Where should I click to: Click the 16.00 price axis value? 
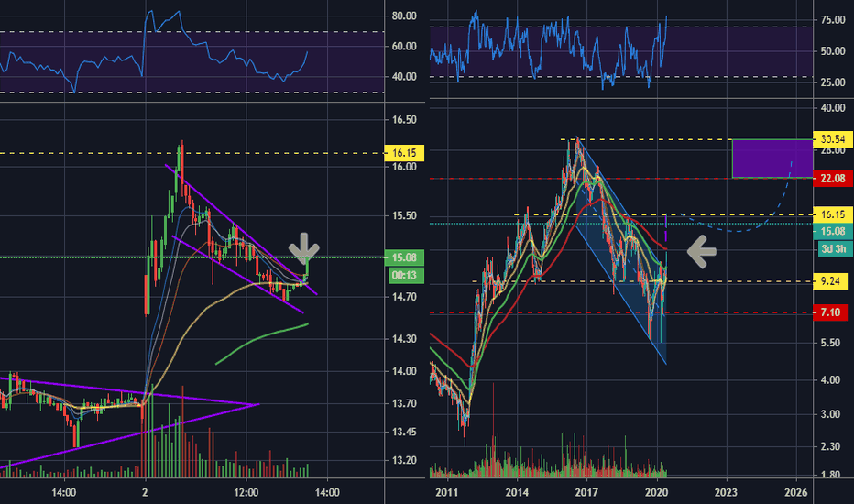pyautogui.click(x=404, y=167)
